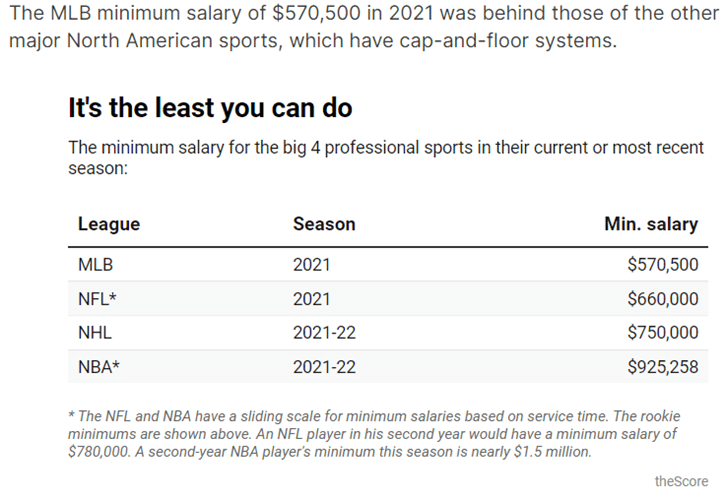Click the 2021-22 season cell in NBA row
Viewport: 725px width, 499px height.
324,366
